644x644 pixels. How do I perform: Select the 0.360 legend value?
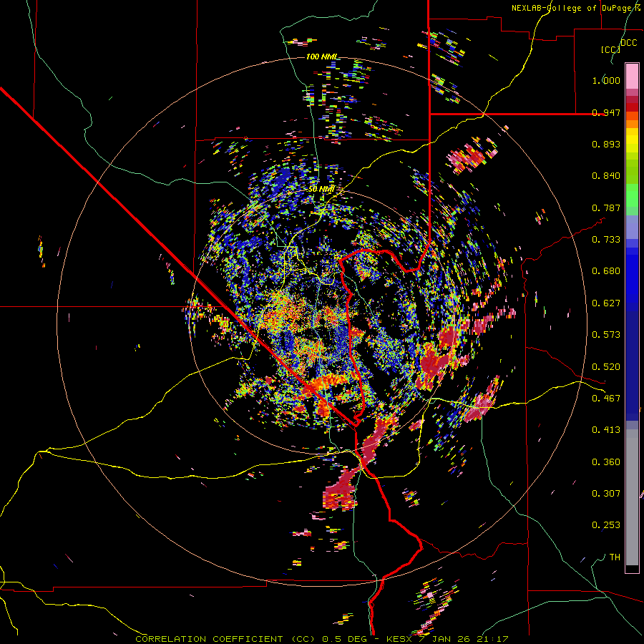click(606, 462)
